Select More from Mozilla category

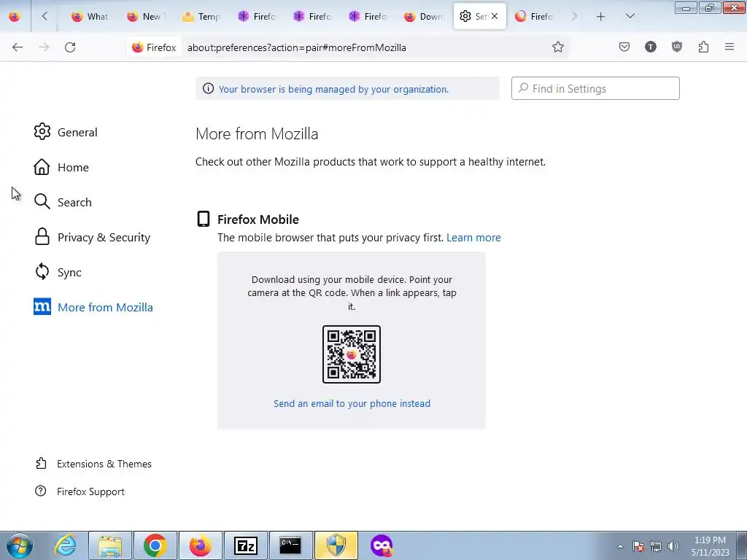click(x=93, y=307)
